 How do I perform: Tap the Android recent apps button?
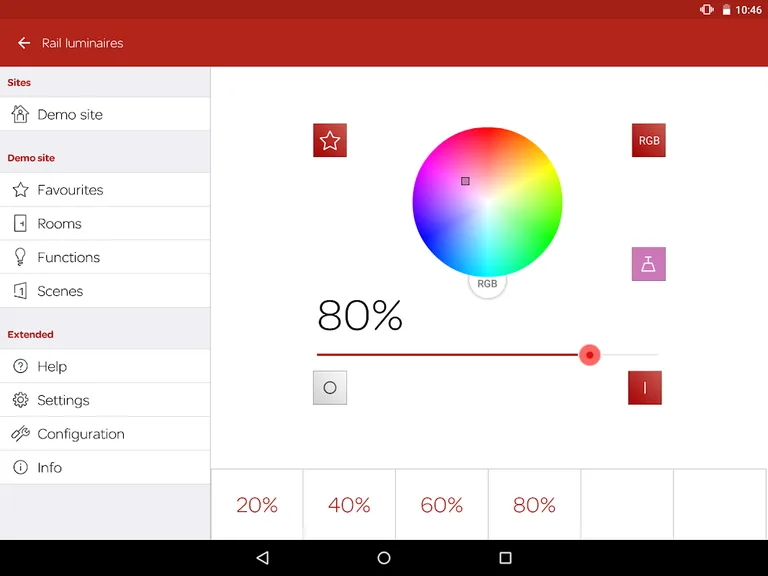pyautogui.click(x=505, y=558)
